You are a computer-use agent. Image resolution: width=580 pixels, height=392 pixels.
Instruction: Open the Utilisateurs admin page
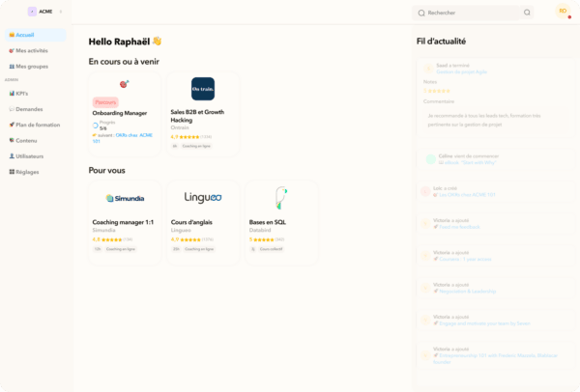(x=29, y=155)
